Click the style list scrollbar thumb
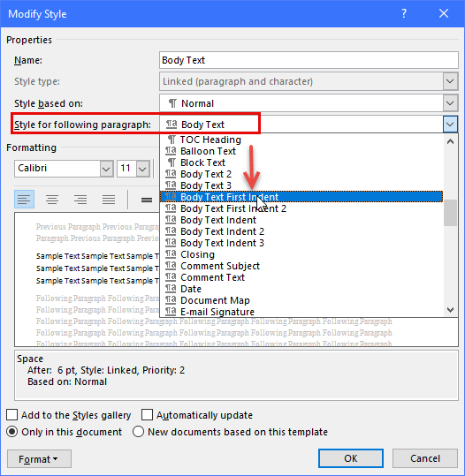Screen dimensions: 465x476 (x=450, y=213)
